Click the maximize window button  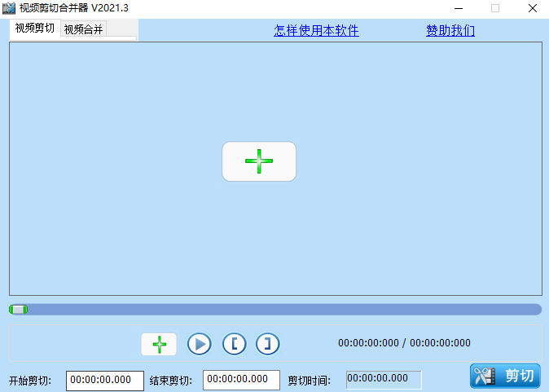point(494,8)
